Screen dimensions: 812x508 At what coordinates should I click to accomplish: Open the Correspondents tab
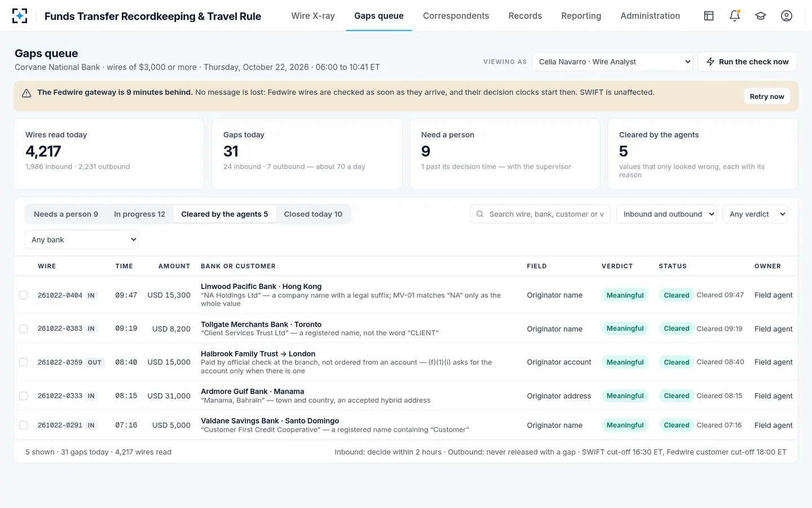(x=456, y=16)
